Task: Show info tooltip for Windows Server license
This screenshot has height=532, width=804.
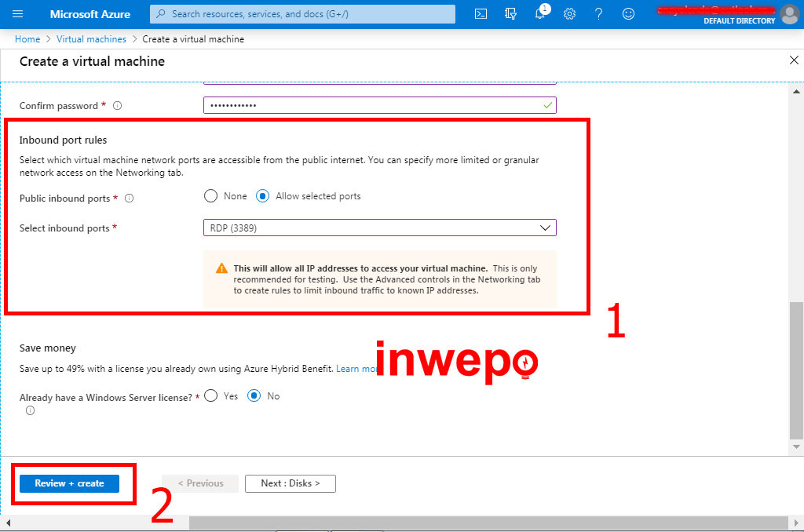Action: 31,410
